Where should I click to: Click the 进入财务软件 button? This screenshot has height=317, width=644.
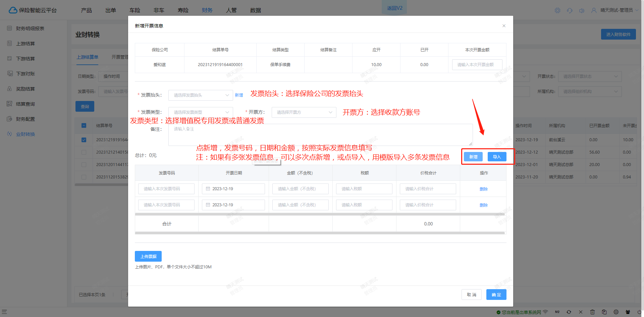618,34
